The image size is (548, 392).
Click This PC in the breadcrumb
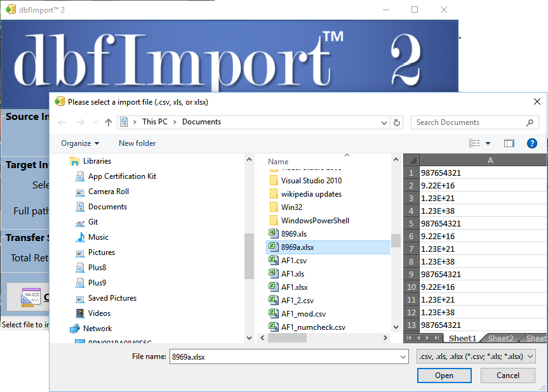click(154, 122)
